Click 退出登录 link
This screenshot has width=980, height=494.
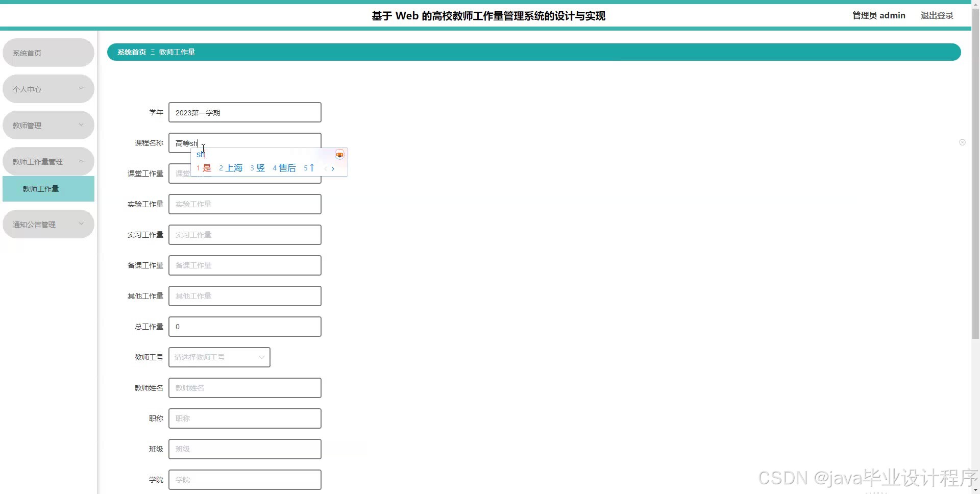937,15
